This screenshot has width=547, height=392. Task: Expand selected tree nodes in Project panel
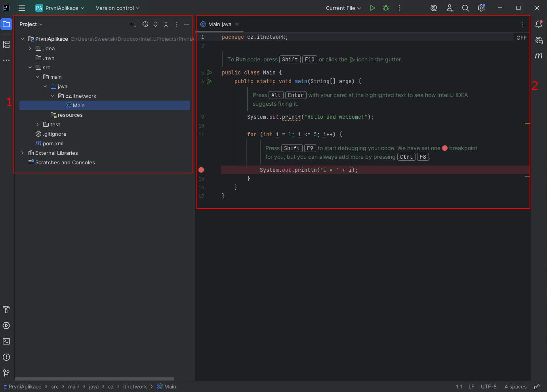(x=156, y=24)
